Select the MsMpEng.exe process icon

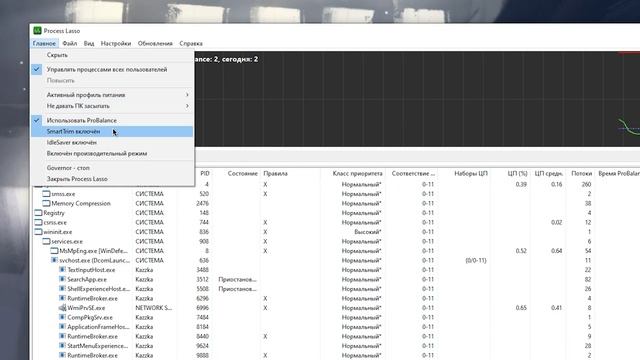pyautogui.click(x=54, y=251)
